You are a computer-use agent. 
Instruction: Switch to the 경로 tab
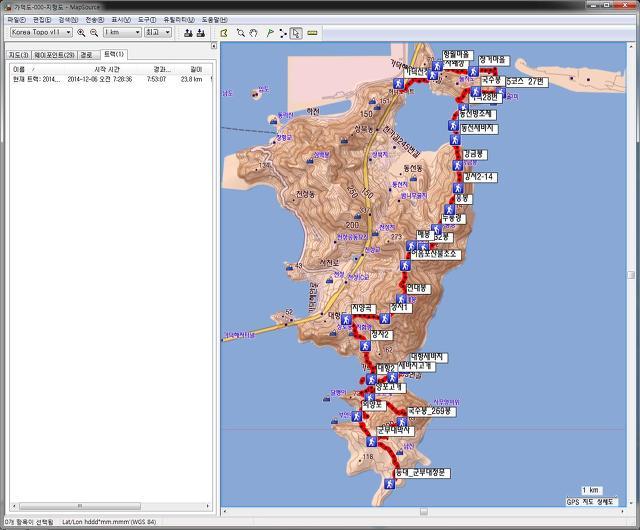pyautogui.click(x=88, y=55)
